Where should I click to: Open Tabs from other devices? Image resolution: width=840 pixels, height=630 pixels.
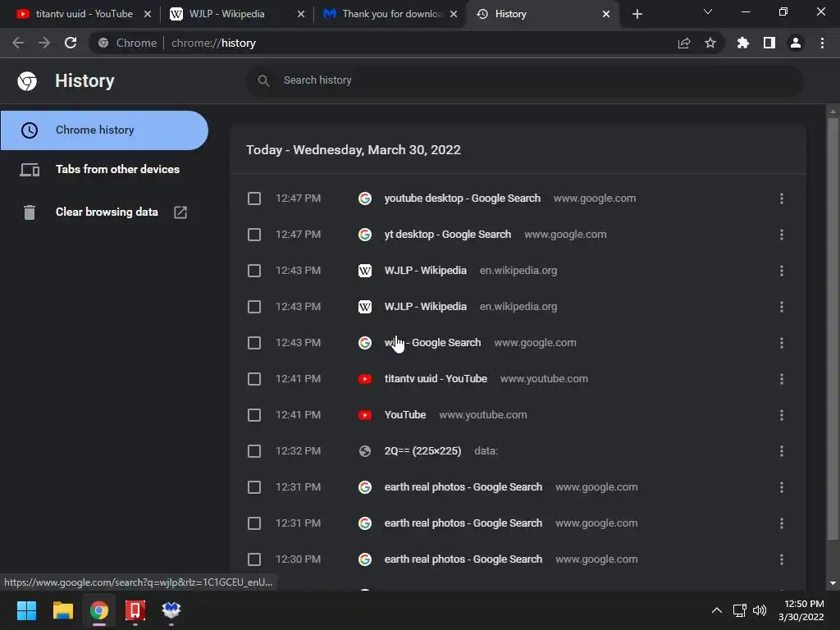click(104, 170)
